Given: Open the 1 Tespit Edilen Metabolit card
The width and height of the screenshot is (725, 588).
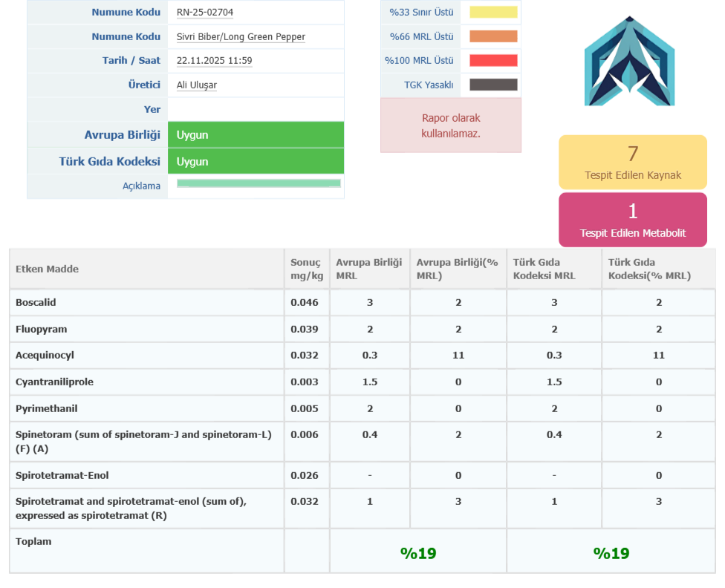Looking at the screenshot, I should click(x=632, y=220).
